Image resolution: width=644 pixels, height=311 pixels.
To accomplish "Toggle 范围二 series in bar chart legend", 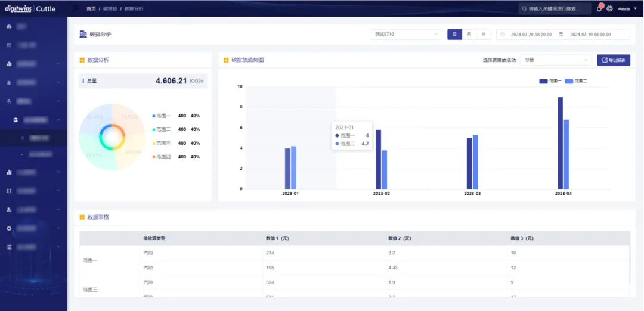I will tap(576, 81).
